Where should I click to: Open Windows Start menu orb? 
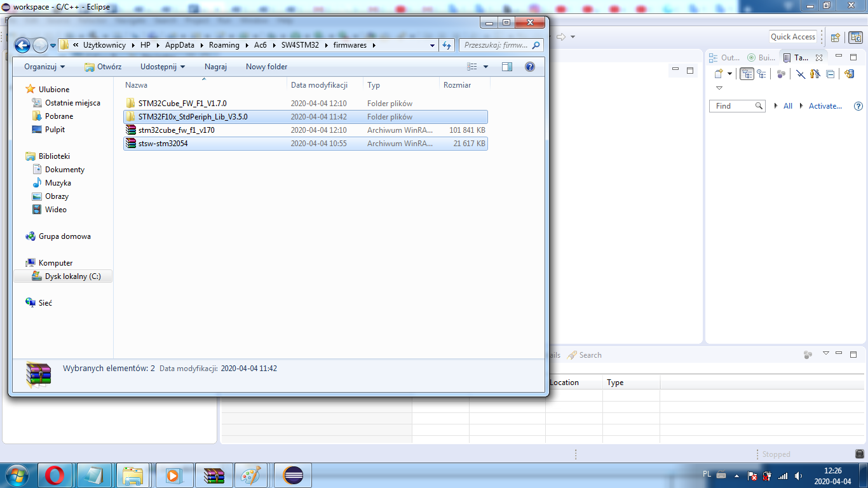point(16,475)
